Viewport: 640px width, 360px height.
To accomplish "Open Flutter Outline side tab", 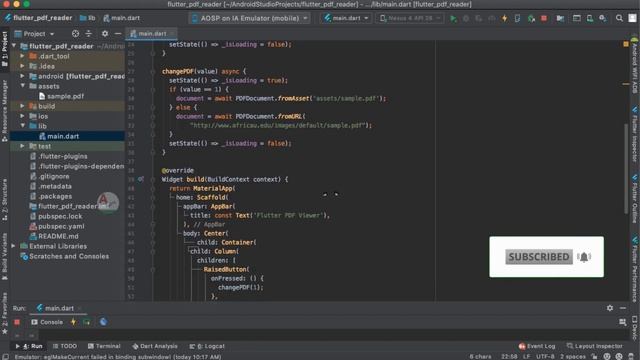I will (635, 199).
